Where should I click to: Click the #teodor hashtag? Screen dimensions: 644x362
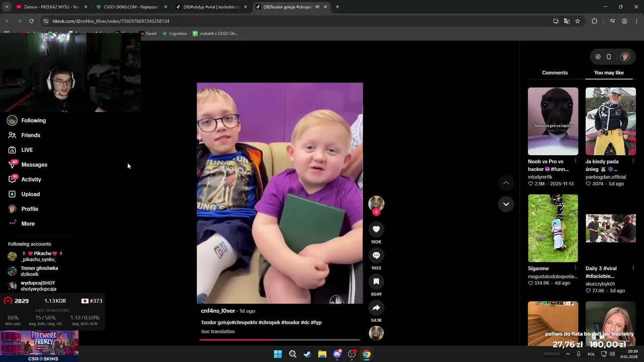tap(290, 323)
